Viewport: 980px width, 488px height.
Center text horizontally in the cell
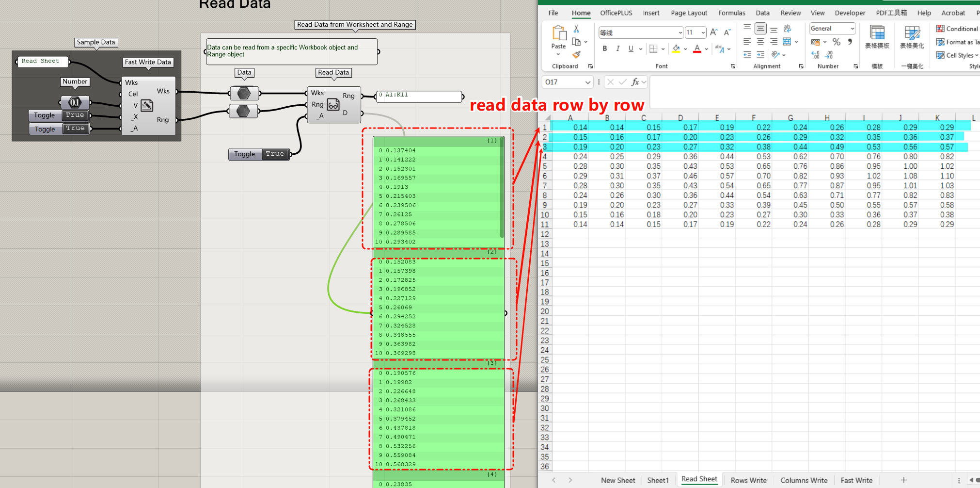click(760, 42)
